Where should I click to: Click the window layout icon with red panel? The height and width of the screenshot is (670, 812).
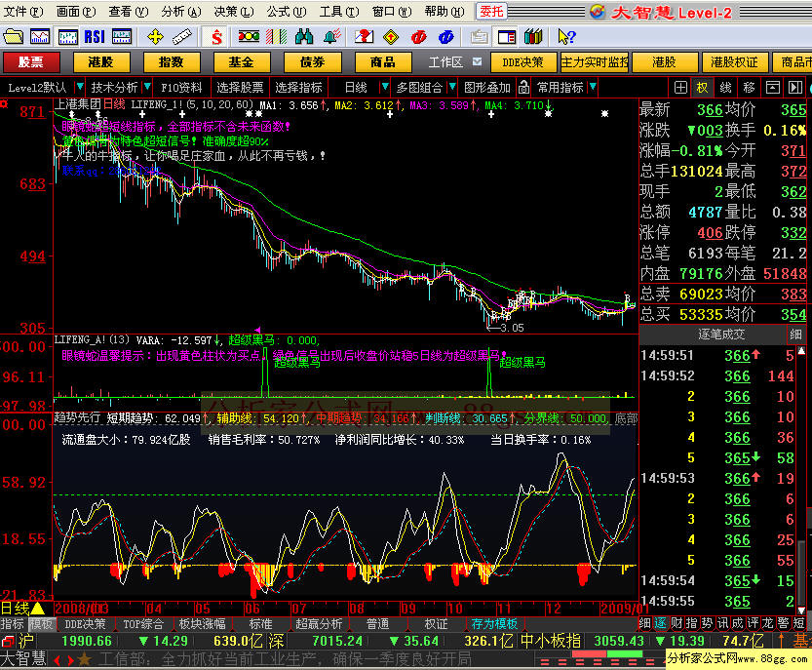pyautogui.click(x=507, y=37)
